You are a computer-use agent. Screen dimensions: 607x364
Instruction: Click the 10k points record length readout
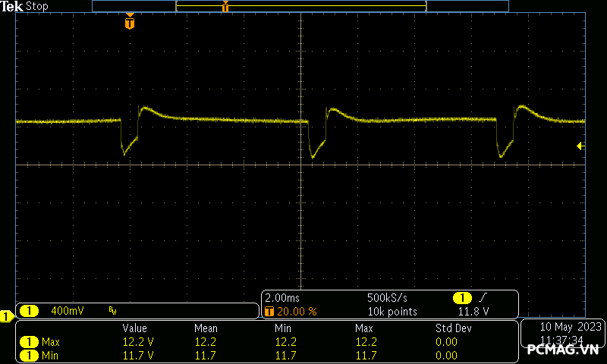392,311
